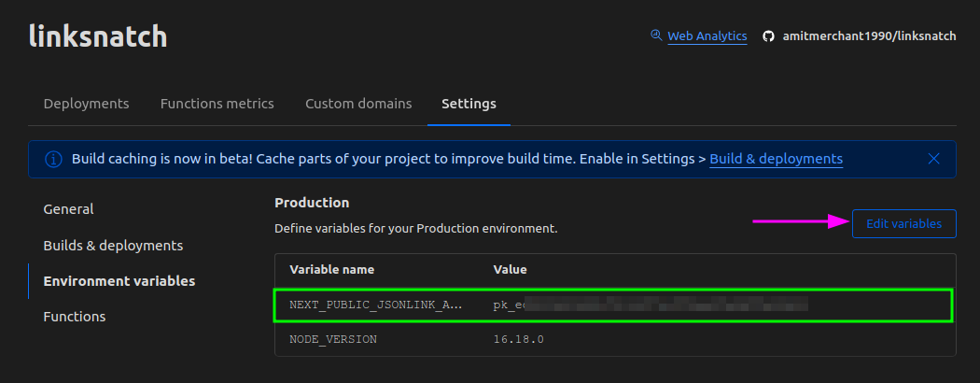Open the Custom domains tab

pos(358,104)
